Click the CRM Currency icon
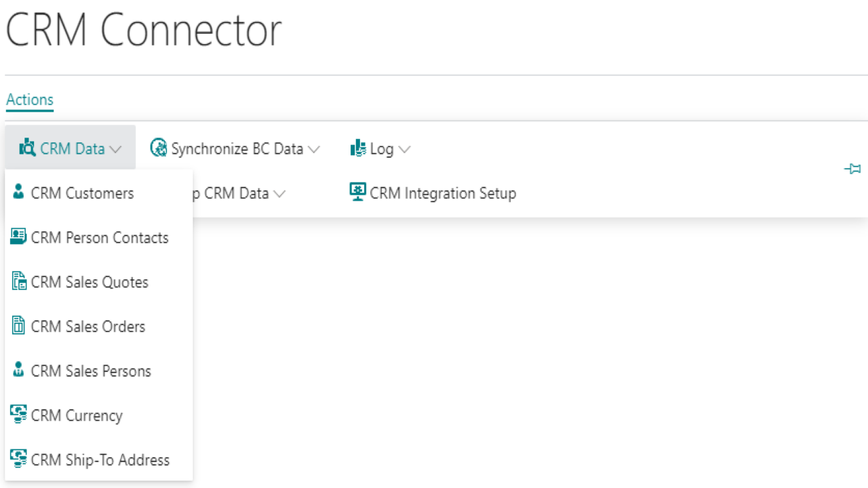This screenshot has width=868, height=488. click(18, 414)
